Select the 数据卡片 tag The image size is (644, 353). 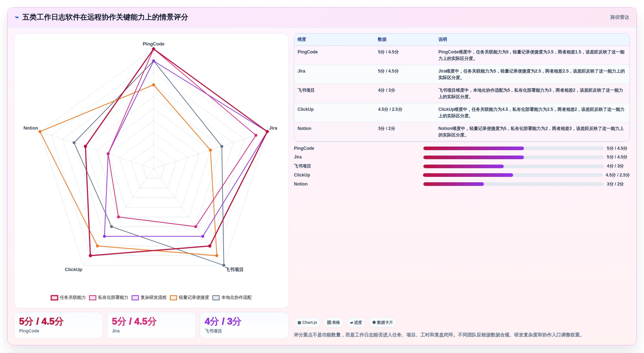[383, 323]
